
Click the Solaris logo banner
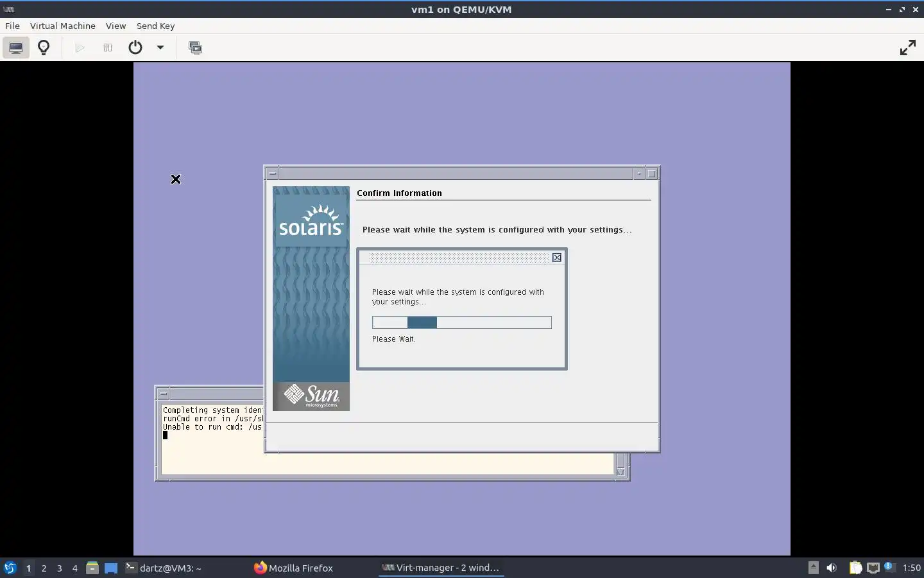pos(311,220)
